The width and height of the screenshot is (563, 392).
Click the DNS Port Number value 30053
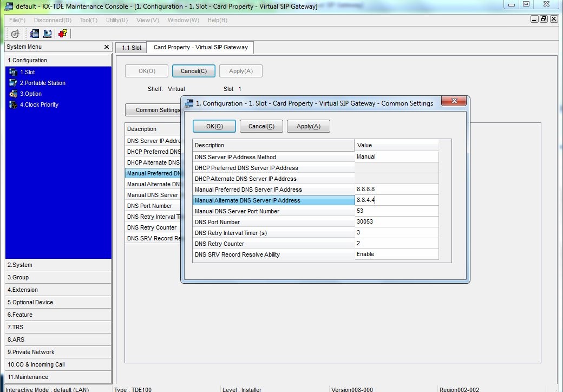(396, 221)
